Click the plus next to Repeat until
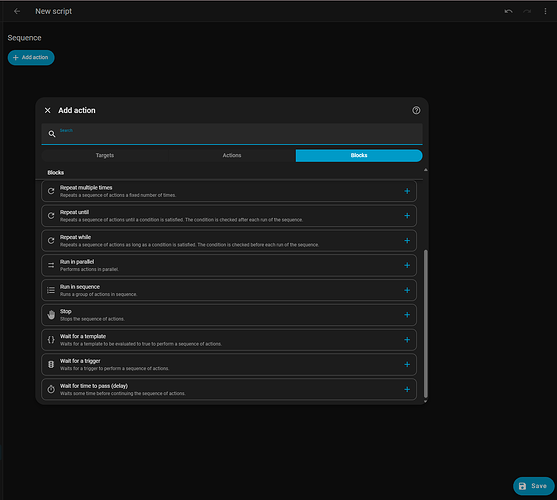This screenshot has width=557, height=500. [x=407, y=216]
